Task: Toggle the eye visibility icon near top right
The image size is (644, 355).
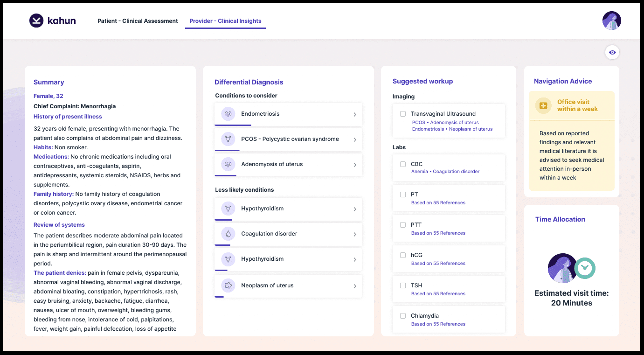Action: coord(612,52)
